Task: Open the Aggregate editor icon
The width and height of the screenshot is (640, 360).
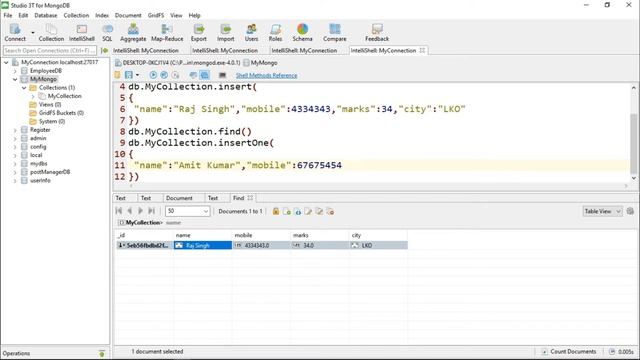Action: click(x=133, y=32)
